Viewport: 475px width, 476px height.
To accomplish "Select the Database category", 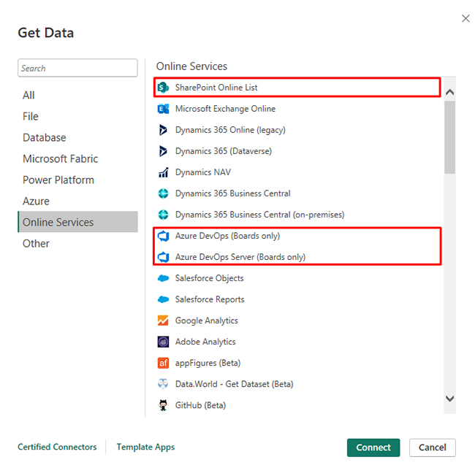I will coord(77,138).
